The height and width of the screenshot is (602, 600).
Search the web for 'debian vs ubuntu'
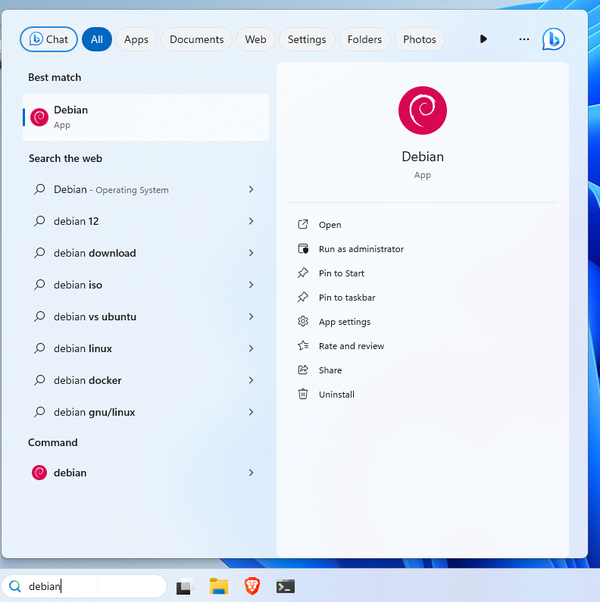[95, 317]
